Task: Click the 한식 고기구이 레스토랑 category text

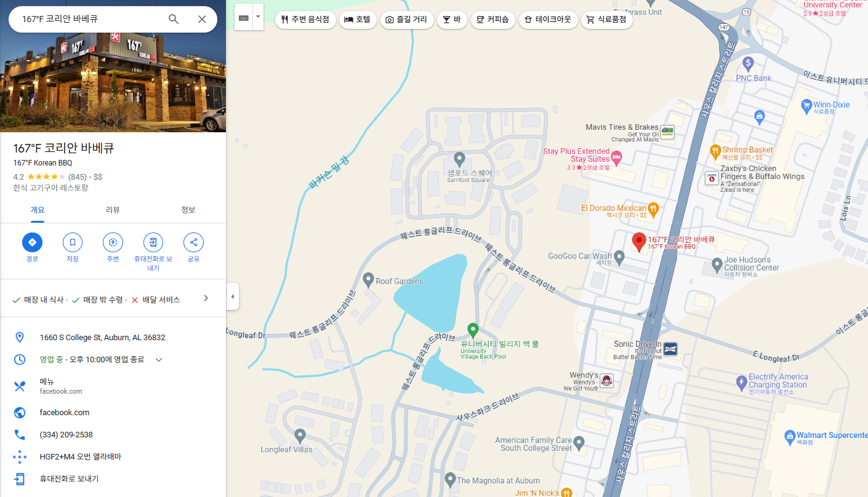Action: [50, 188]
